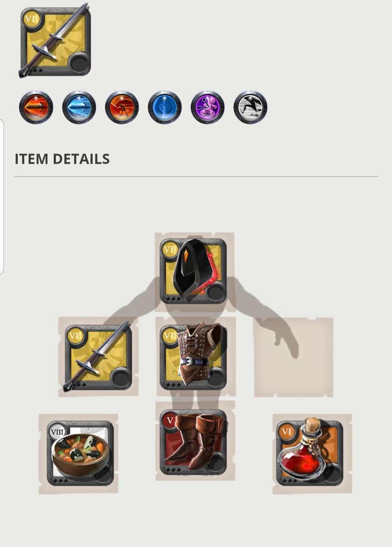
Task: Open the sword in the main-hand slot
Action: (x=98, y=357)
